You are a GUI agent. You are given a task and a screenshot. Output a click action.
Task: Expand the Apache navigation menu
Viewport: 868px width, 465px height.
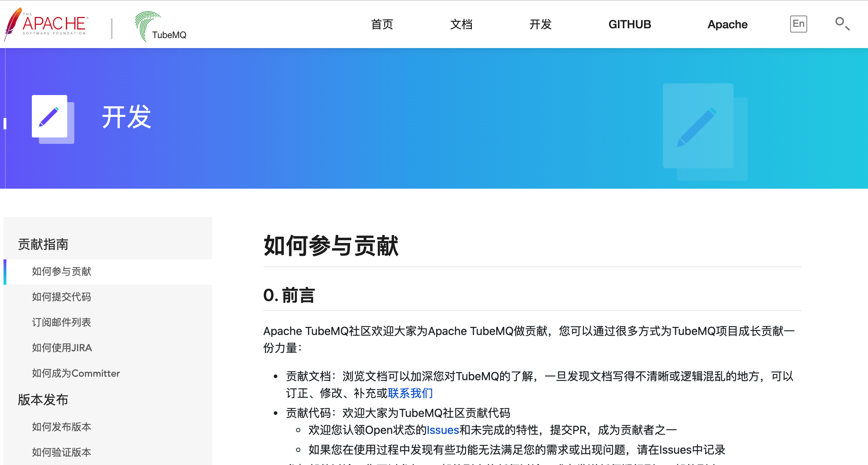click(x=727, y=24)
